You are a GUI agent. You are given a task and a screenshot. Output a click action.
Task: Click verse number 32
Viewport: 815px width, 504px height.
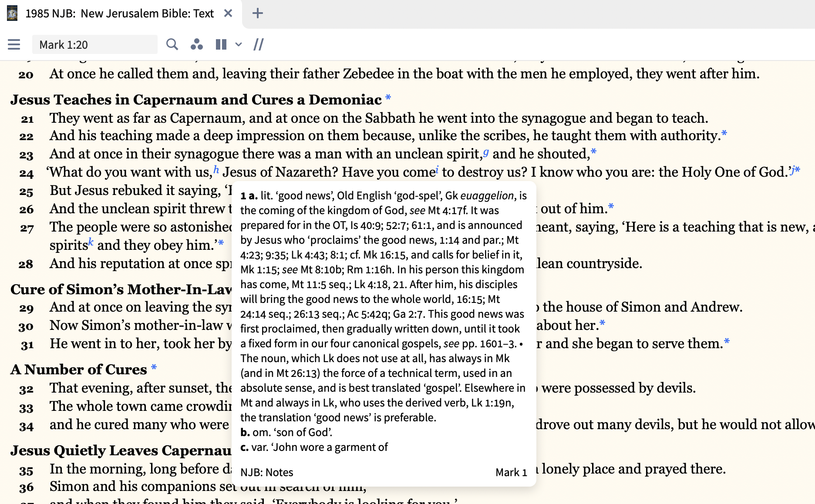coord(26,389)
